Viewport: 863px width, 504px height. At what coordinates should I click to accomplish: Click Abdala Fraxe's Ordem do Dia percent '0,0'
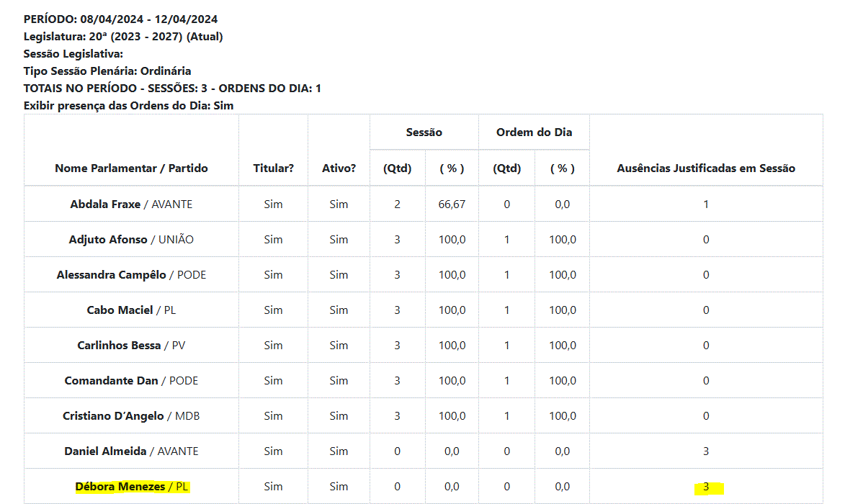563,204
